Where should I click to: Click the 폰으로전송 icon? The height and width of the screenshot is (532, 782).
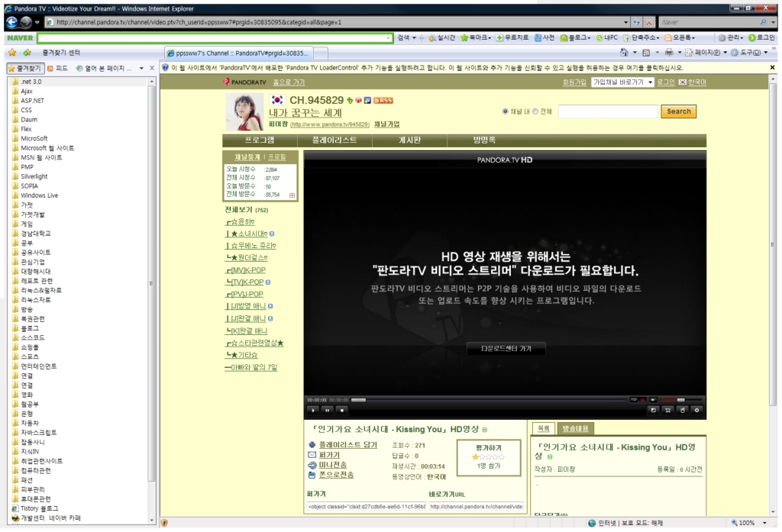pyautogui.click(x=312, y=475)
